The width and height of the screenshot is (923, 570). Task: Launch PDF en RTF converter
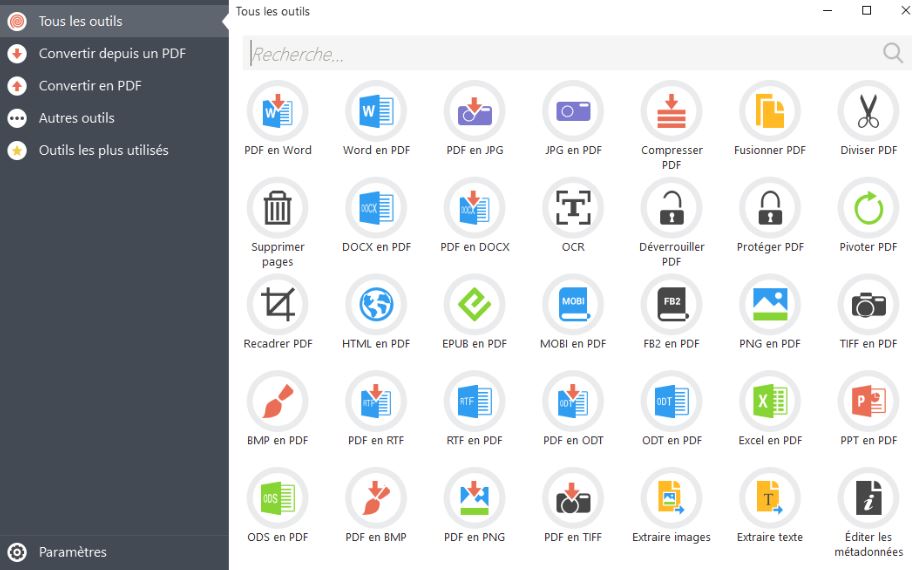pos(376,401)
